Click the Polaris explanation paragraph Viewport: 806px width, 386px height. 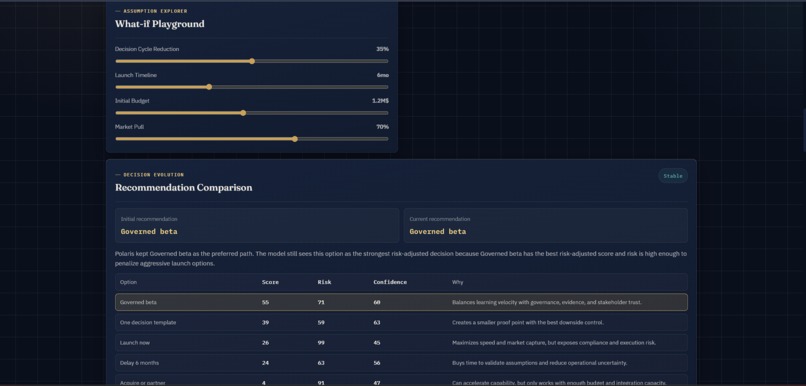[x=401, y=259]
